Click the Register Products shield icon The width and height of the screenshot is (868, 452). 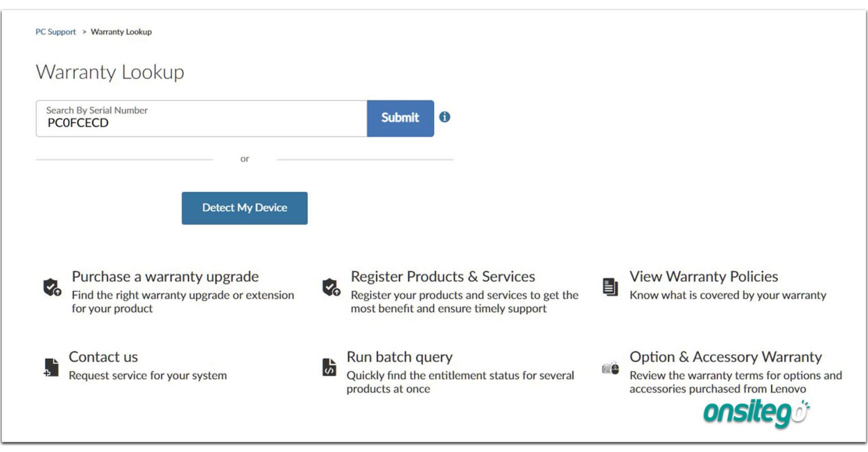[331, 287]
